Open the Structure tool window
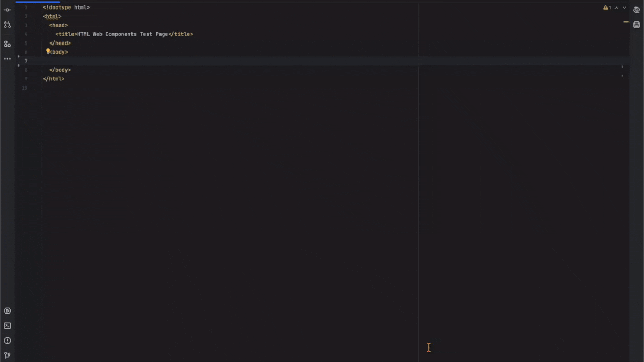Image resolution: width=644 pixels, height=362 pixels. click(x=7, y=44)
